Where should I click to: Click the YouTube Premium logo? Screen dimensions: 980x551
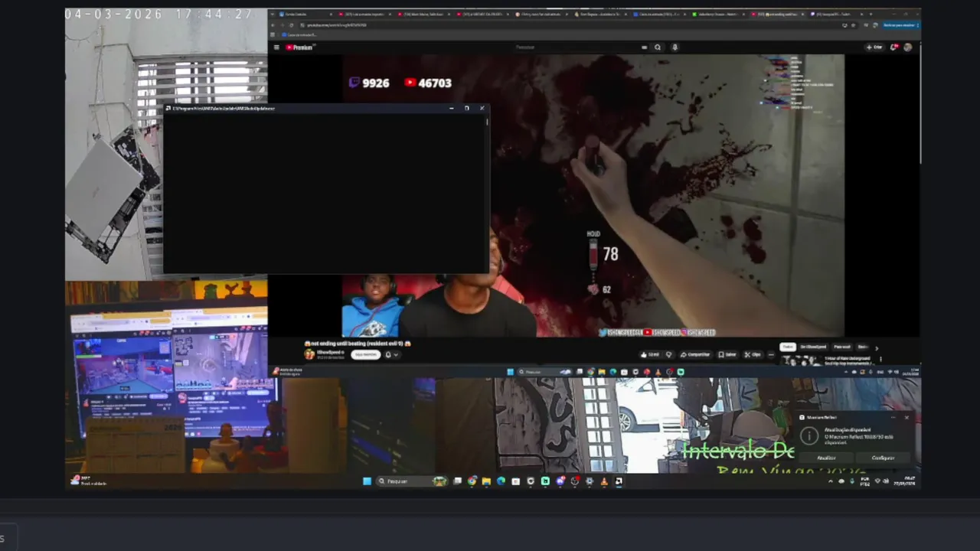click(x=299, y=47)
